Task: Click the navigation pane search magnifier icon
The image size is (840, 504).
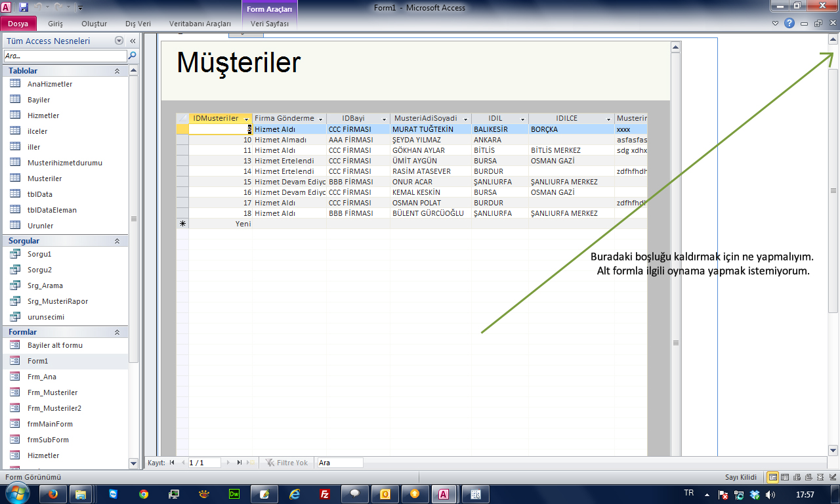Action: 132,56
